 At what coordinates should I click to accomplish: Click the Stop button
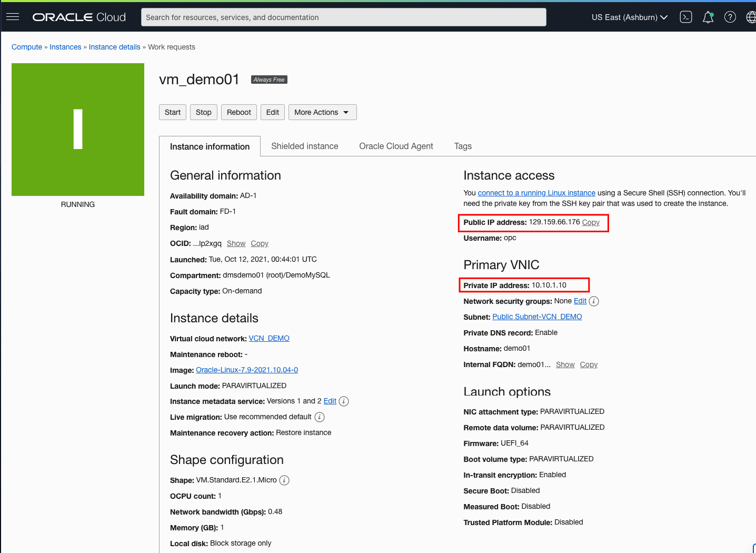[x=204, y=112]
